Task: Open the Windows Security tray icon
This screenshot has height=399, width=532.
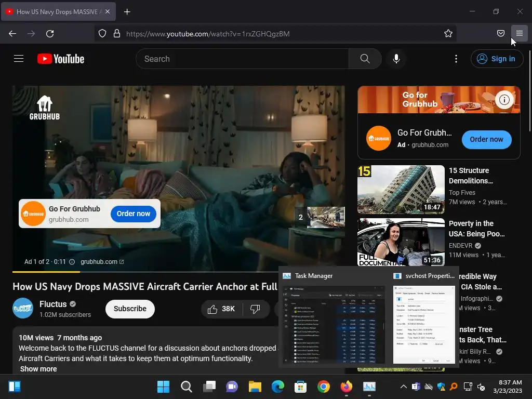Action: pyautogui.click(x=441, y=387)
